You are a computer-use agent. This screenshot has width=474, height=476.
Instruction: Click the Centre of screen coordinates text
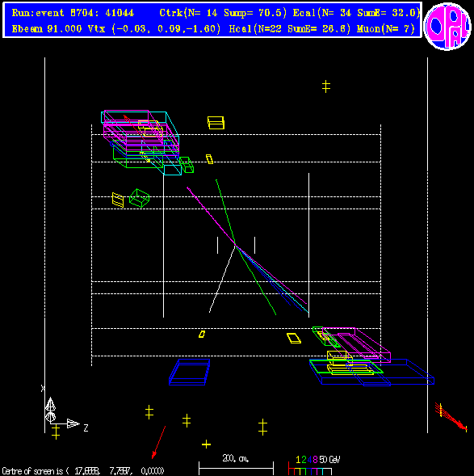[83, 471]
